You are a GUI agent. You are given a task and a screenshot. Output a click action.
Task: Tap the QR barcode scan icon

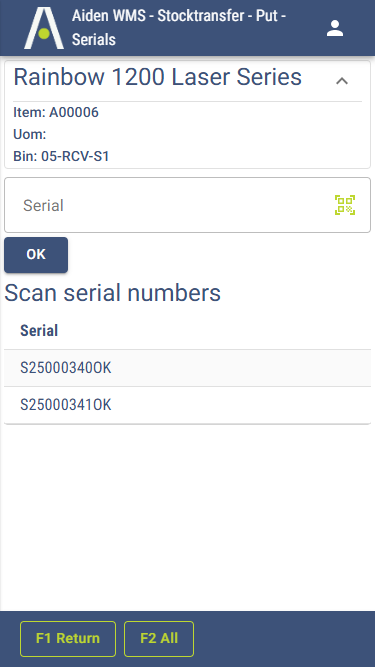[x=345, y=205]
